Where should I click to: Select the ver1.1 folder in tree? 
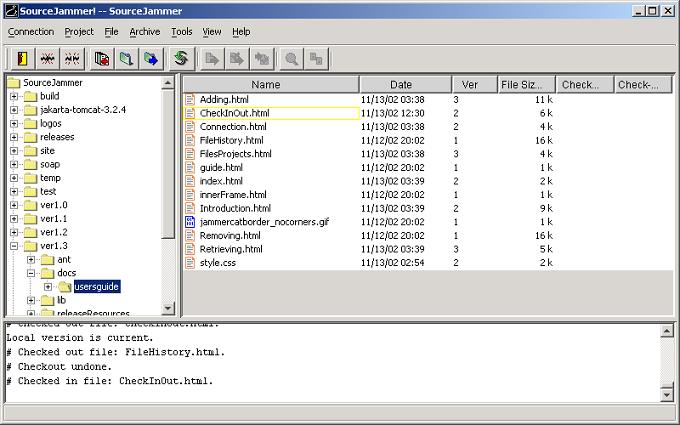[54, 219]
